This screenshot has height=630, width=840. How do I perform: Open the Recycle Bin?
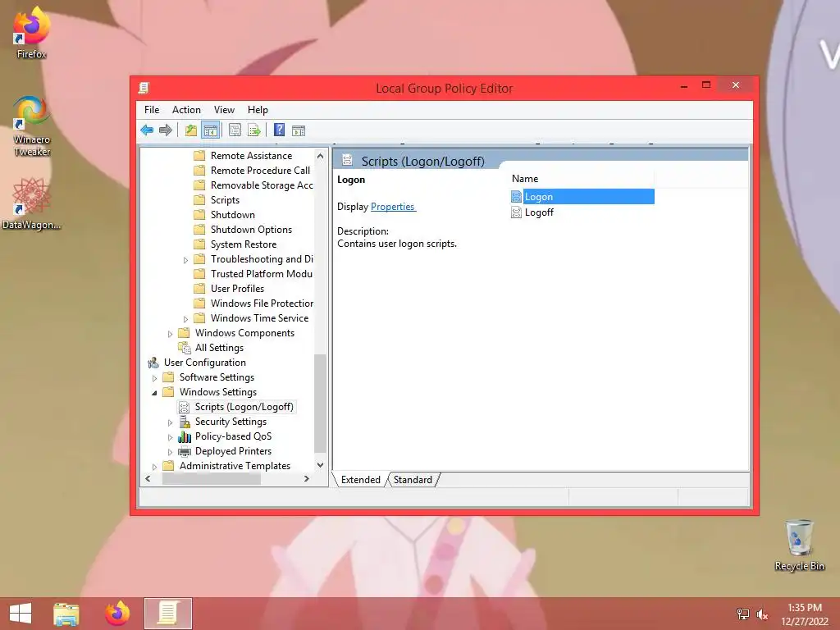click(x=799, y=545)
